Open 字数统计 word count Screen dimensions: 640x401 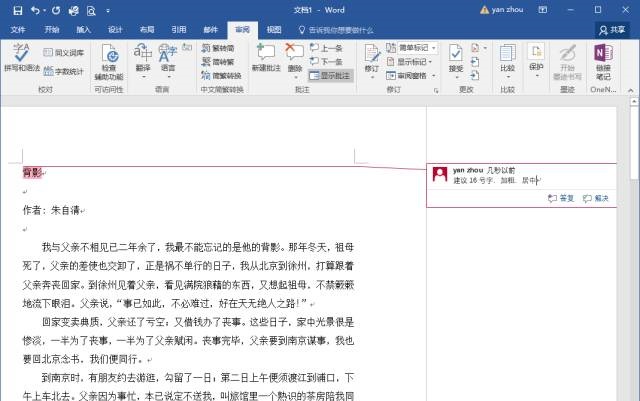(63, 72)
